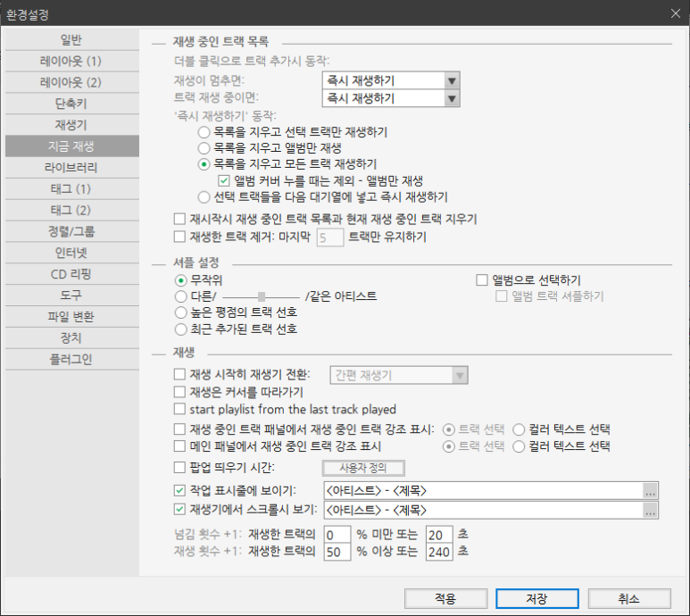
Task: Uncheck 앨범 커버 누를 때는 제외 checkbox
Action: pos(224,181)
